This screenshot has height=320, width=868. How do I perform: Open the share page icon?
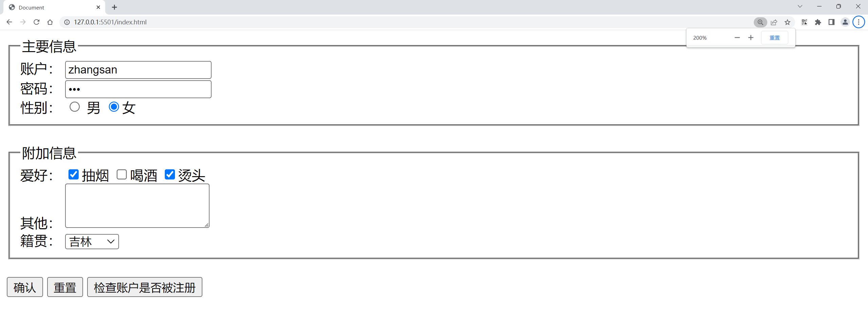coord(774,22)
